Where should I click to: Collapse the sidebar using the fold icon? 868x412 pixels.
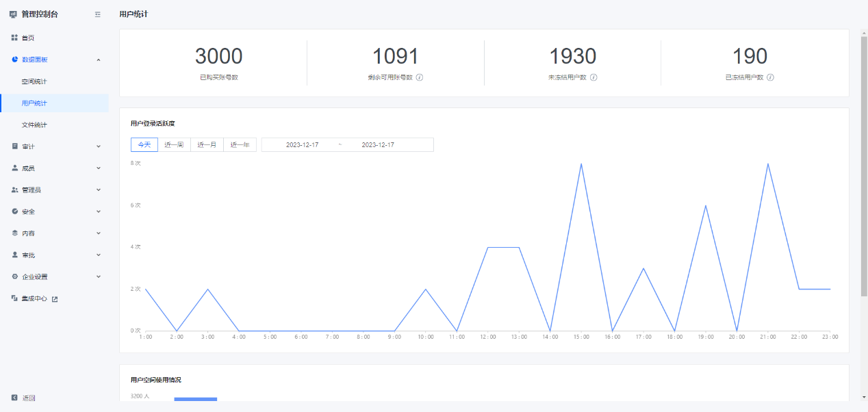pyautogui.click(x=98, y=14)
